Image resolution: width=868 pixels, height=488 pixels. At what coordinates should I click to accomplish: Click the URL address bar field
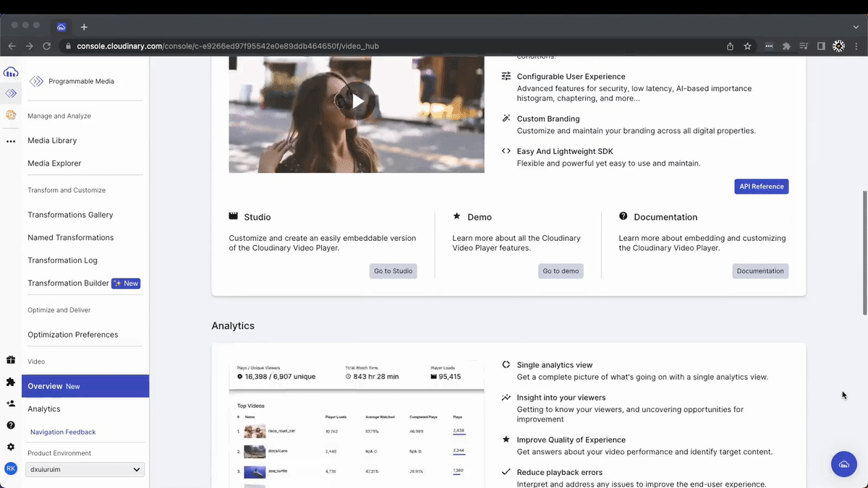391,46
